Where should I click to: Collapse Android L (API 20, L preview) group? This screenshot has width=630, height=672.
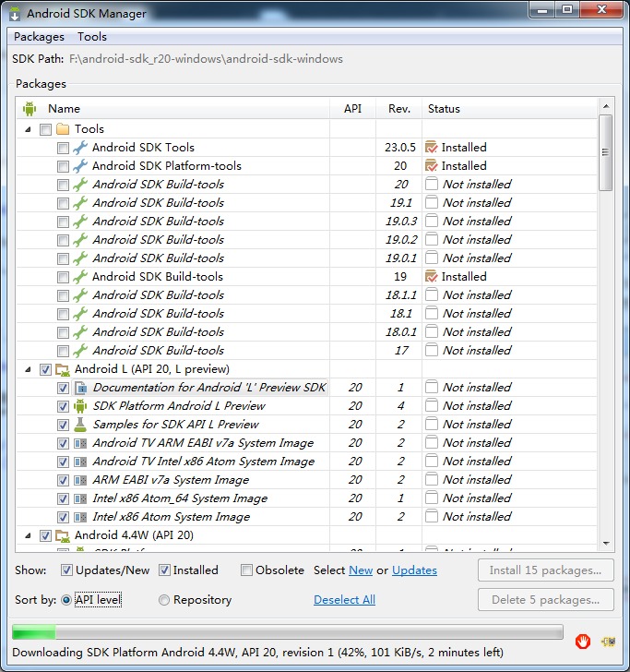click(28, 369)
